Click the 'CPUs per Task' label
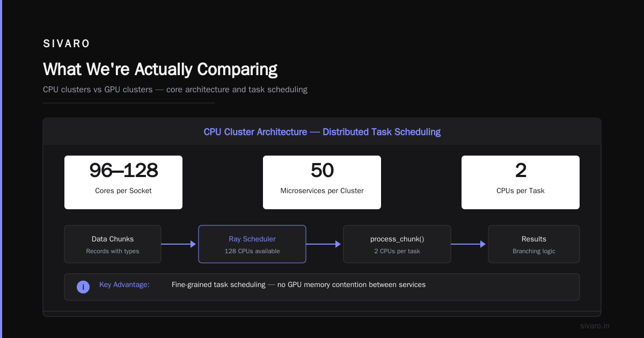Viewport: 644px width, 338px height. point(521,190)
